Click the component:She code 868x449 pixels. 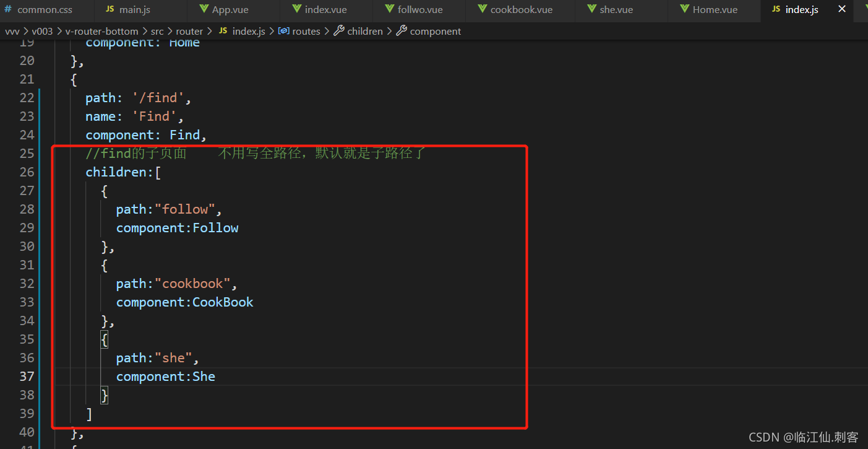166,377
